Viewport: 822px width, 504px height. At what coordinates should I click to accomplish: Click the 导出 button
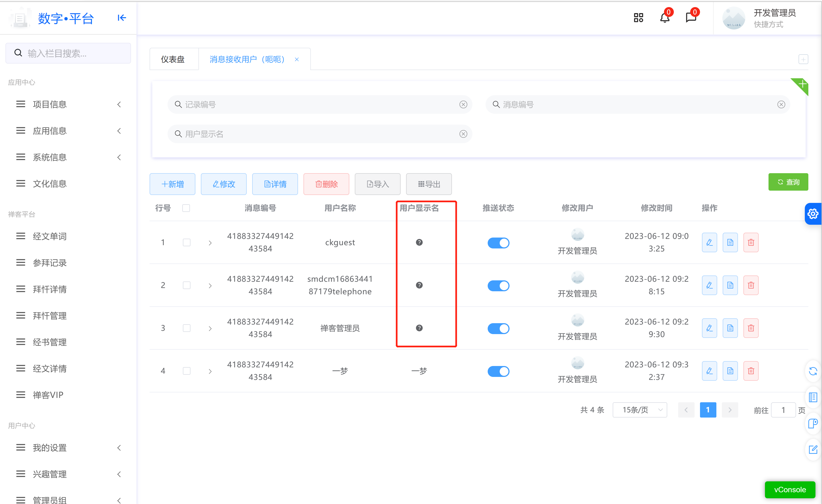pos(429,184)
